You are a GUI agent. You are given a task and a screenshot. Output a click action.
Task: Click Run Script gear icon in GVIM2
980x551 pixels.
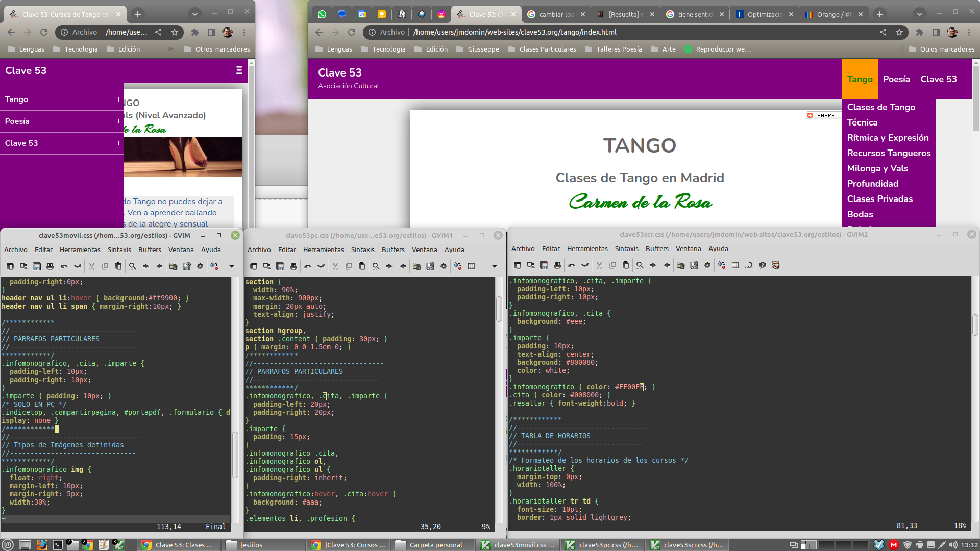pyautogui.click(x=707, y=265)
